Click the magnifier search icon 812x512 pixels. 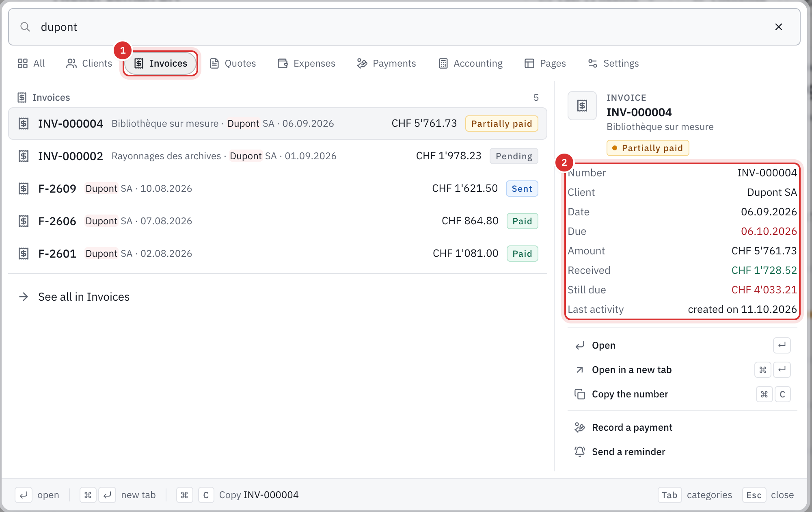point(25,27)
